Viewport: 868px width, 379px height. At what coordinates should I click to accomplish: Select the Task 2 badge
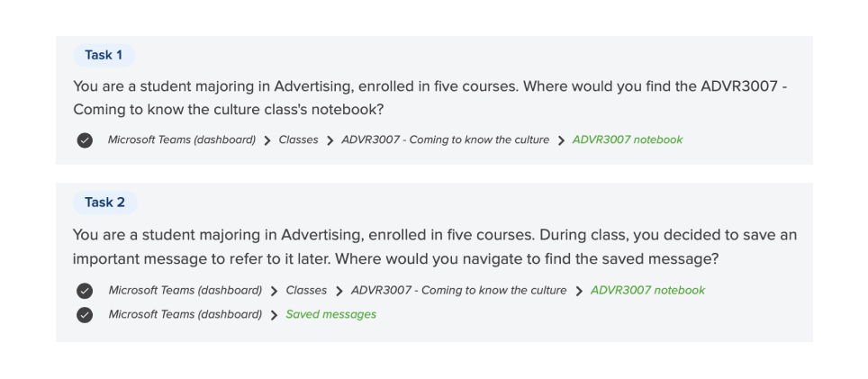point(104,203)
